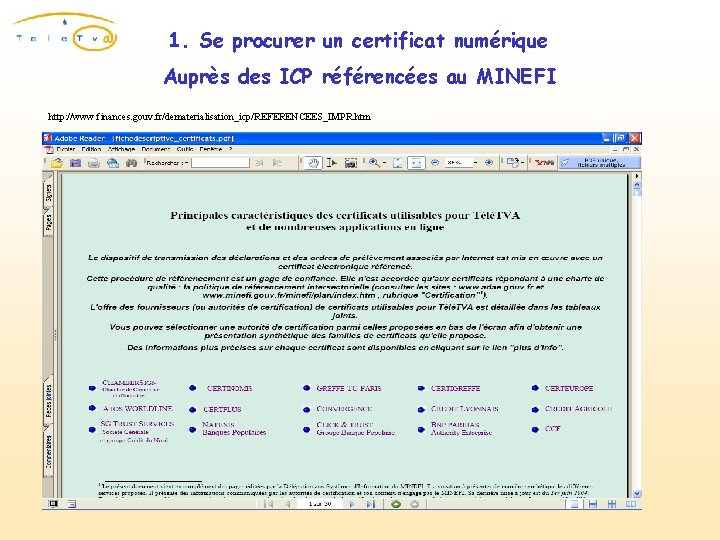Image resolution: width=720 pixels, height=540 pixels.
Task: Open the Pages side tab
Action: click(49, 223)
